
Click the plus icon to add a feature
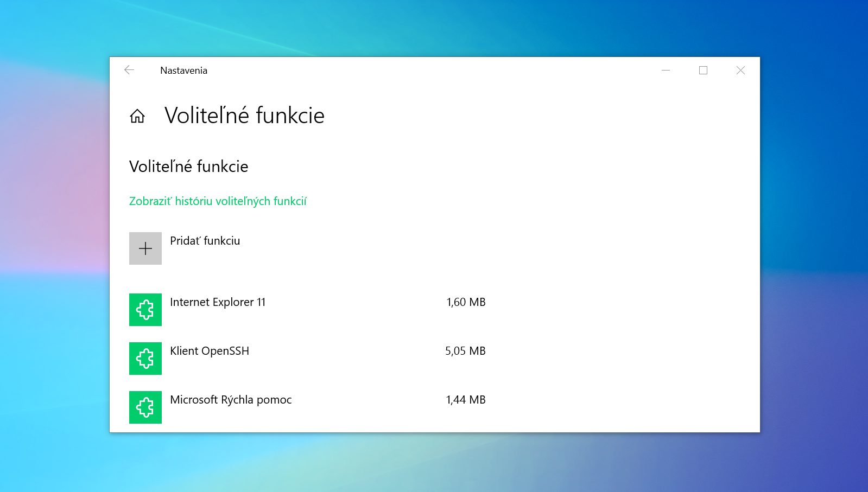pos(145,248)
